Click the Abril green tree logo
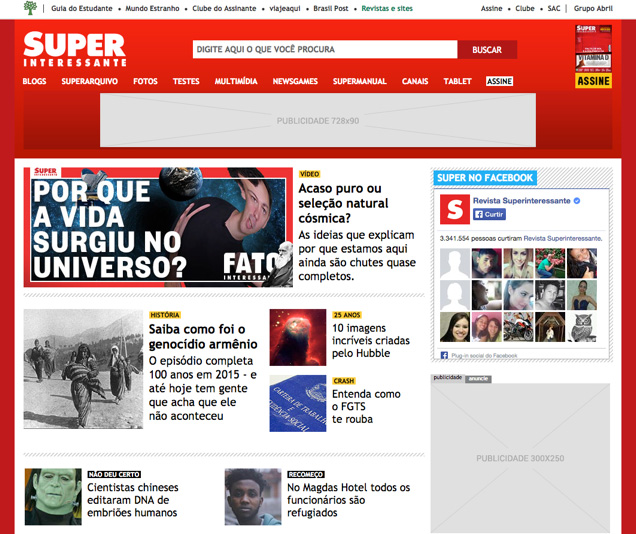The width and height of the screenshot is (636, 534). click(30, 8)
